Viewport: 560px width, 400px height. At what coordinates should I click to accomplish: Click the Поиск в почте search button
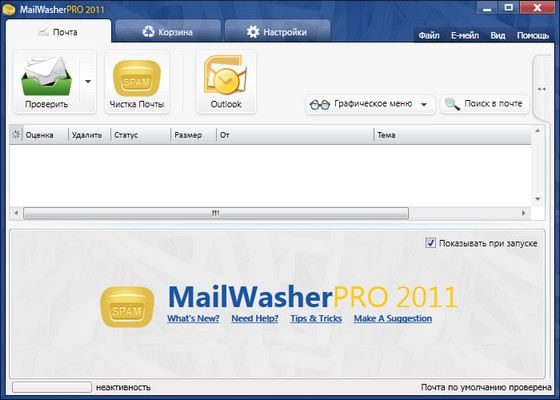(x=485, y=104)
